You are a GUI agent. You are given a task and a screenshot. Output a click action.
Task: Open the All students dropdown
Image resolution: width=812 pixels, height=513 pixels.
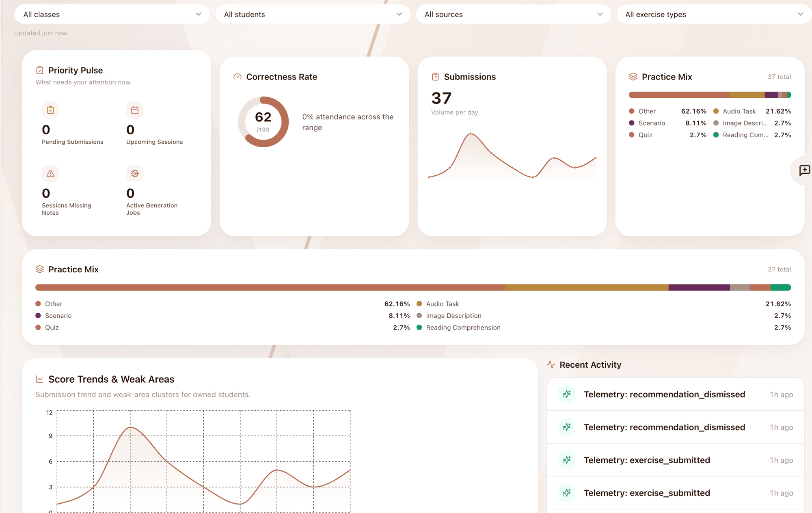click(x=313, y=14)
